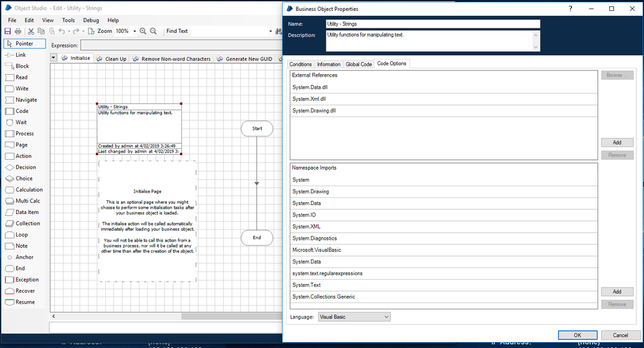Viewport: 644px width, 348px height.
Task: Choose the Calculation stage tool
Action: (28, 190)
